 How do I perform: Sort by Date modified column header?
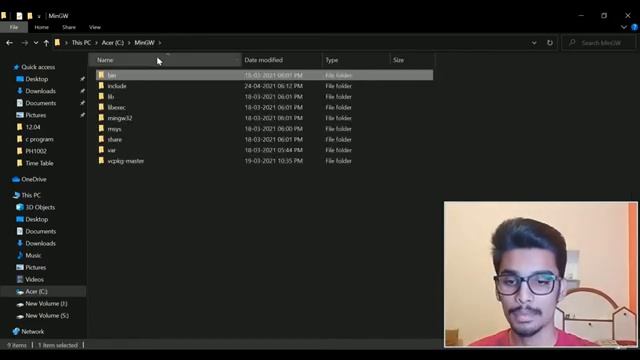pos(282,60)
